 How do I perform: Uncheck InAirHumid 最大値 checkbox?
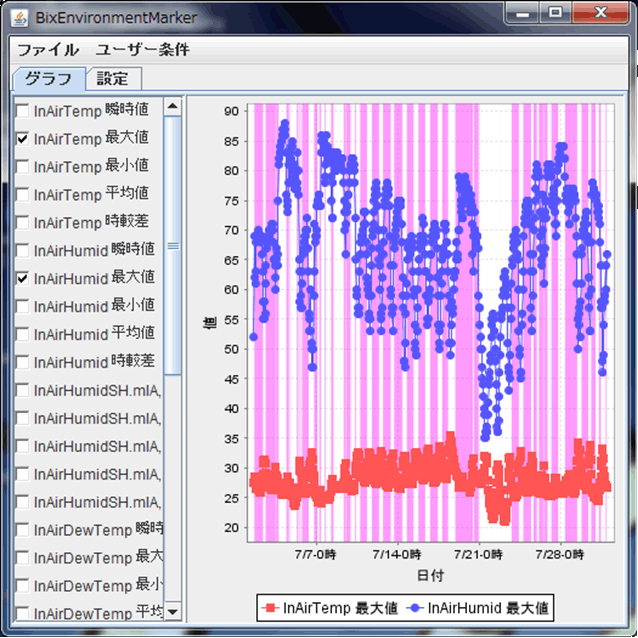[22, 279]
